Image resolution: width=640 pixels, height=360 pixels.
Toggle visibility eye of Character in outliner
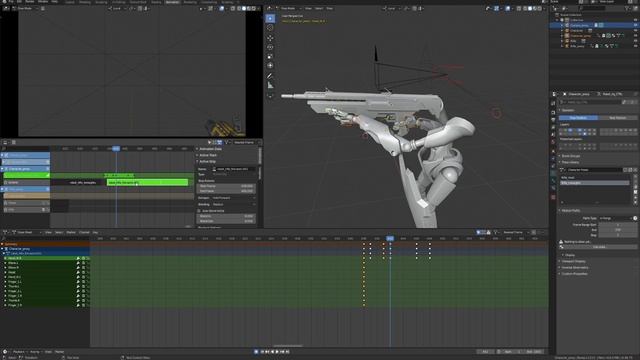(x=635, y=30)
